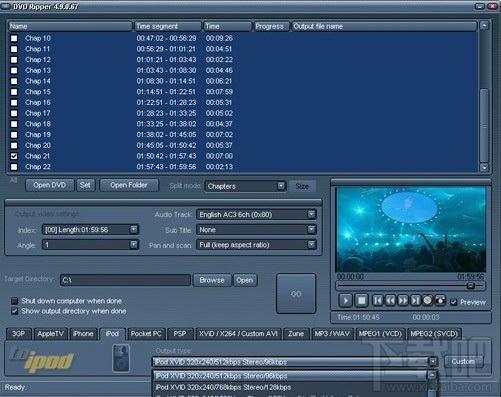The height and width of the screenshot is (397, 501).
Task: Check the Chap 18 checkbox
Action: coord(14,124)
